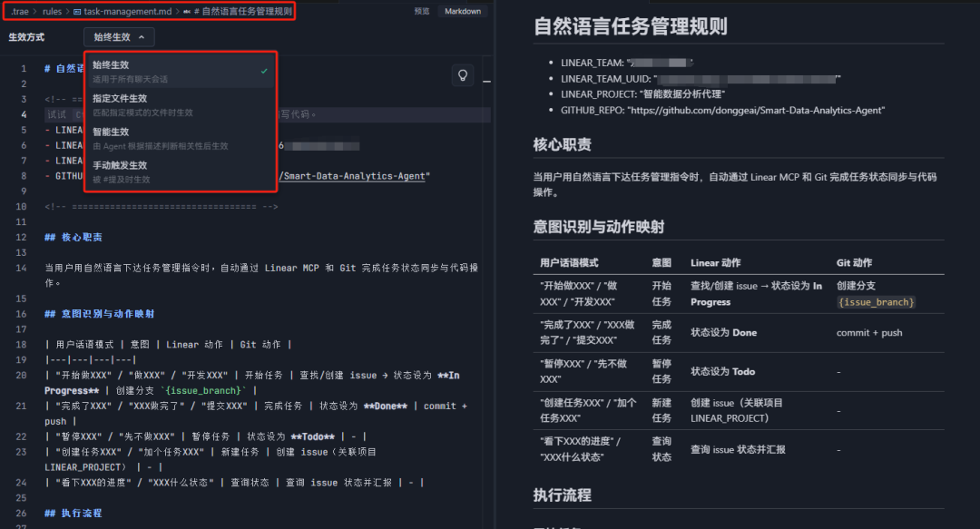Viewport: 980px width, 529px height.
Task: Click the 自然语言任务管理规则 preview title
Action: coord(630,26)
